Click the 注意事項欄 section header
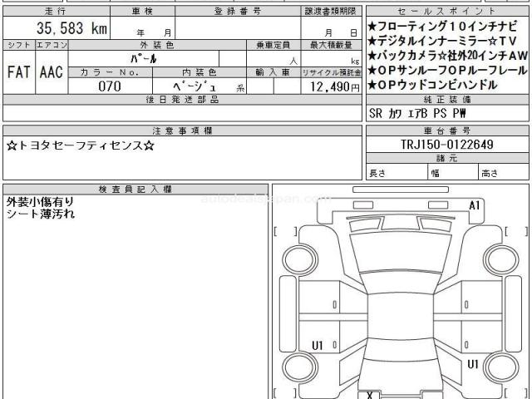This screenshot has height=399, width=532. pyautogui.click(x=182, y=131)
